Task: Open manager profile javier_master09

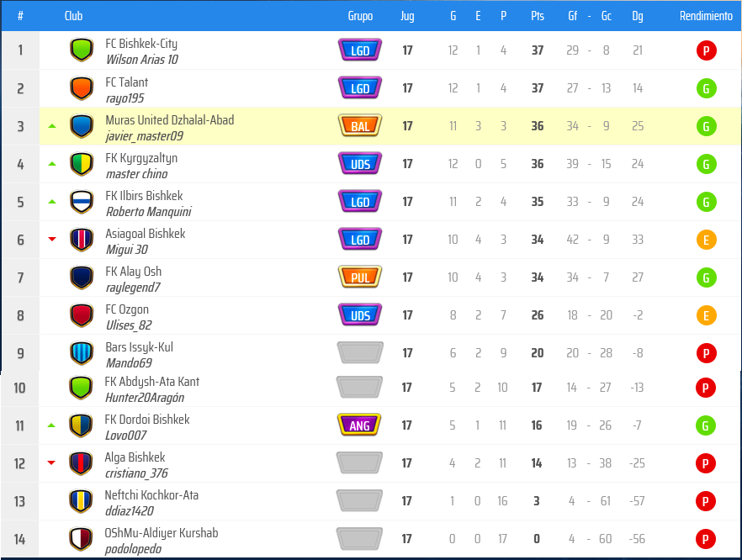Action: click(x=144, y=136)
